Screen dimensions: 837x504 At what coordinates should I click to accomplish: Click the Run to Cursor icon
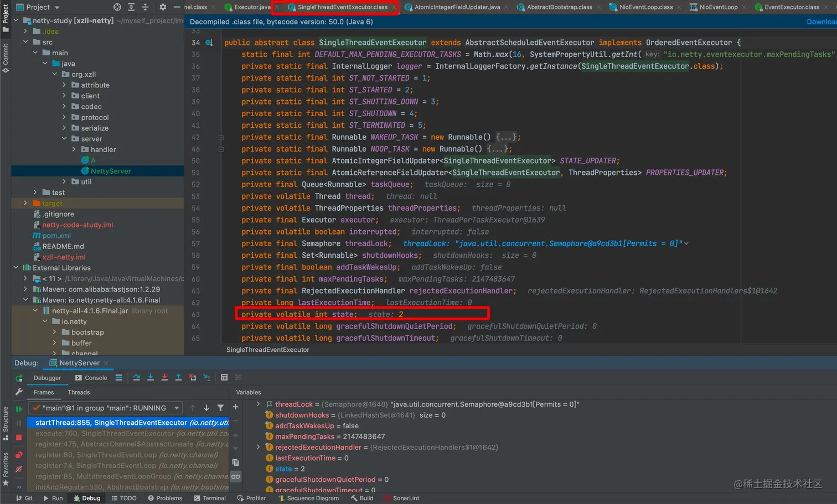point(207,377)
